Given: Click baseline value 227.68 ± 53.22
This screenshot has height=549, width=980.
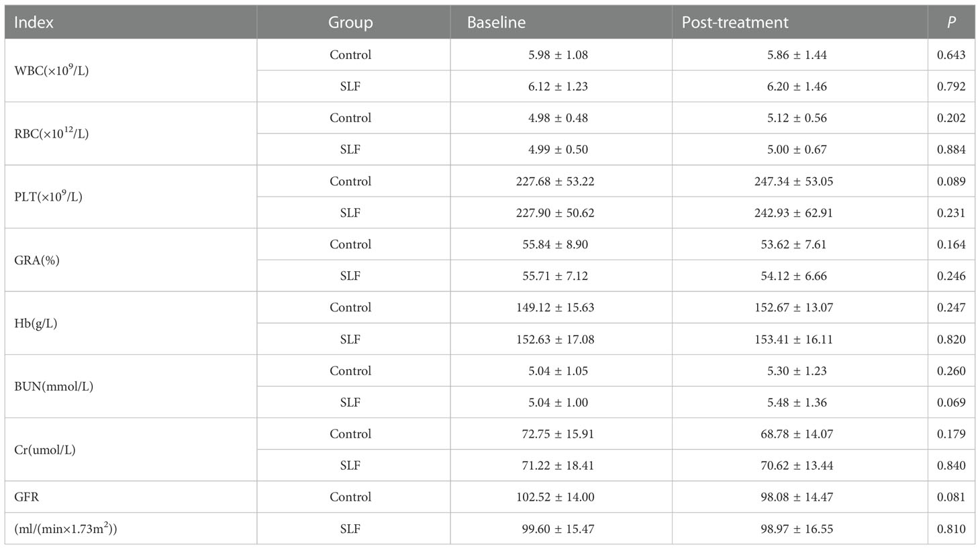Looking at the screenshot, I should pos(555,181).
